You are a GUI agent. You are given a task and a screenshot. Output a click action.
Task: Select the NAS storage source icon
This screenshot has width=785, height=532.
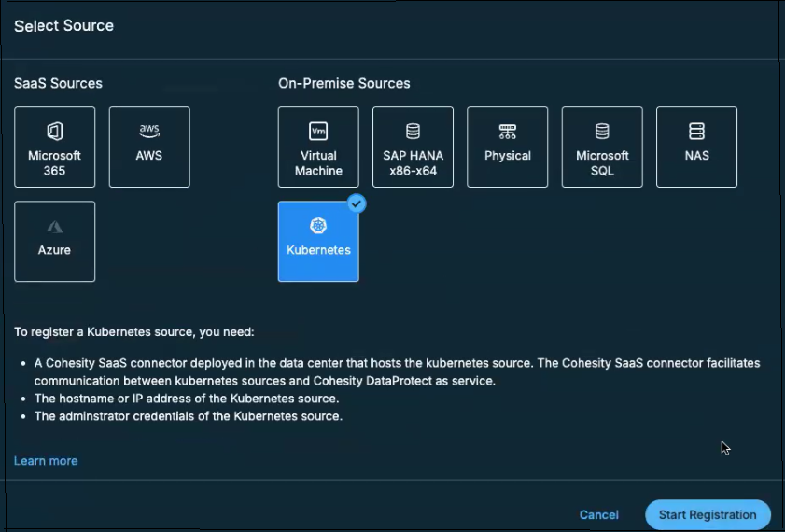click(696, 132)
